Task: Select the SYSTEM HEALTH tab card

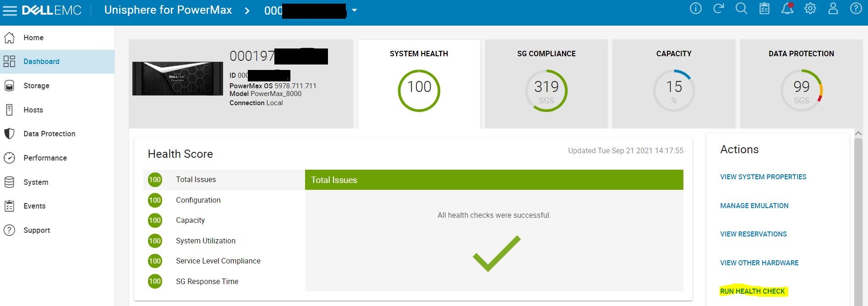Action: tap(419, 84)
